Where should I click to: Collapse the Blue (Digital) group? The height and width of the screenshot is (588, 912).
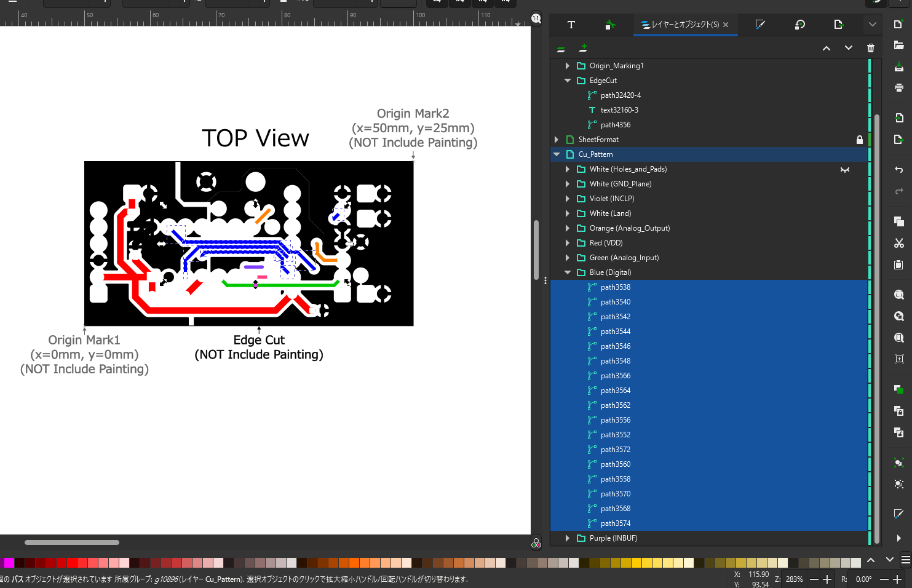point(568,272)
